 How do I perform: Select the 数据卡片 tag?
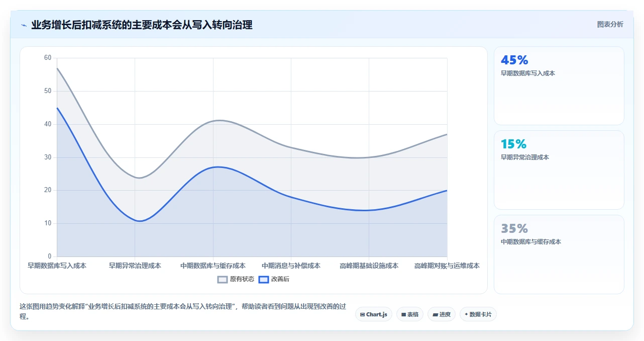click(478, 314)
